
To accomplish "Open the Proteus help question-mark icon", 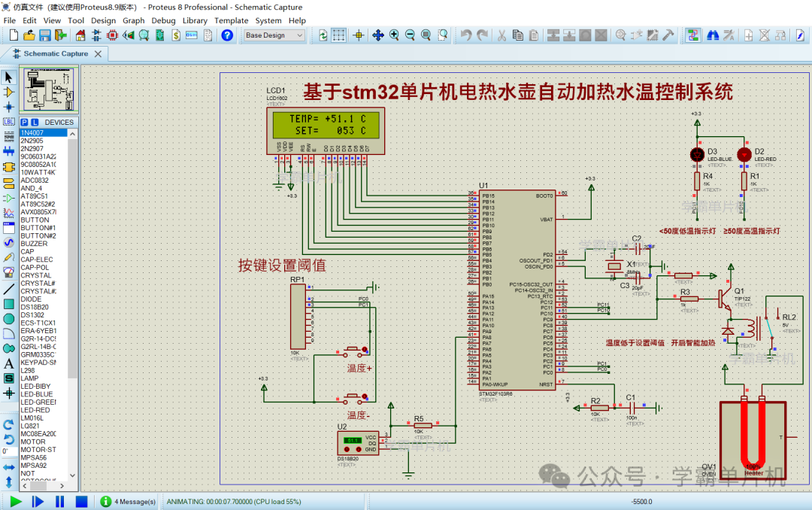I will [227, 35].
